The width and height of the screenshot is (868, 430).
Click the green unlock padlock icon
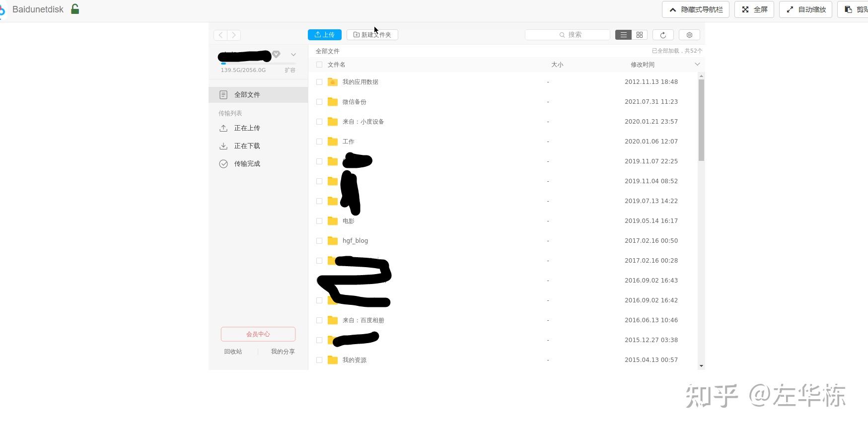coord(75,9)
